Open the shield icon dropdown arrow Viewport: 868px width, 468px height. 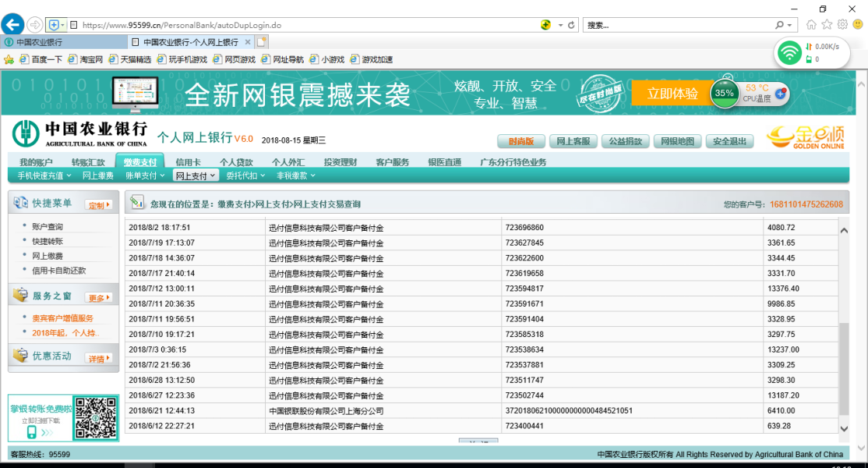click(62, 25)
